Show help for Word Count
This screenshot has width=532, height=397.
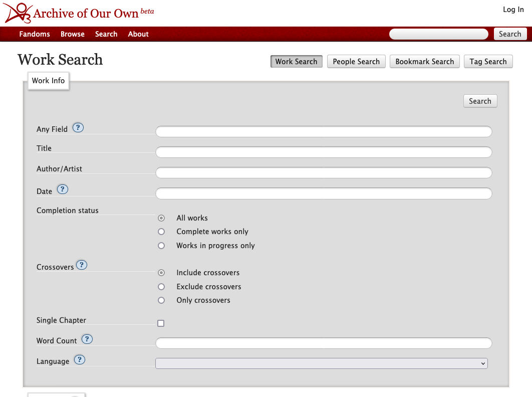[x=87, y=339]
